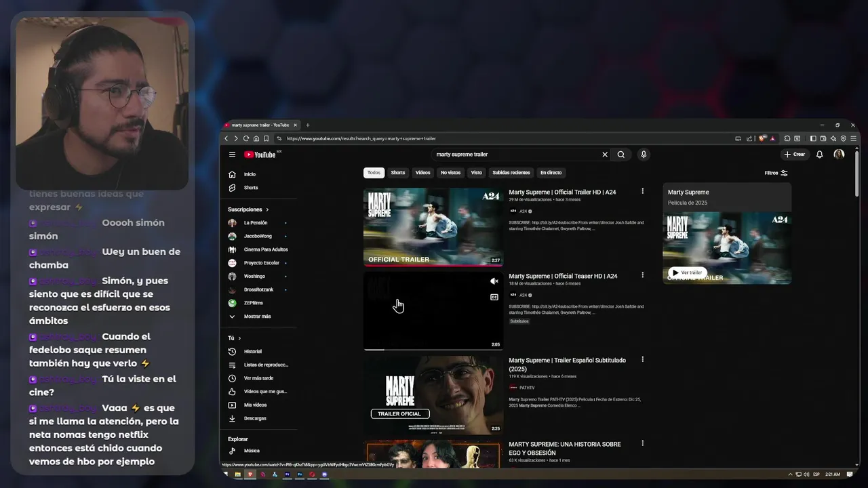Click the Crear create button

[795, 155]
